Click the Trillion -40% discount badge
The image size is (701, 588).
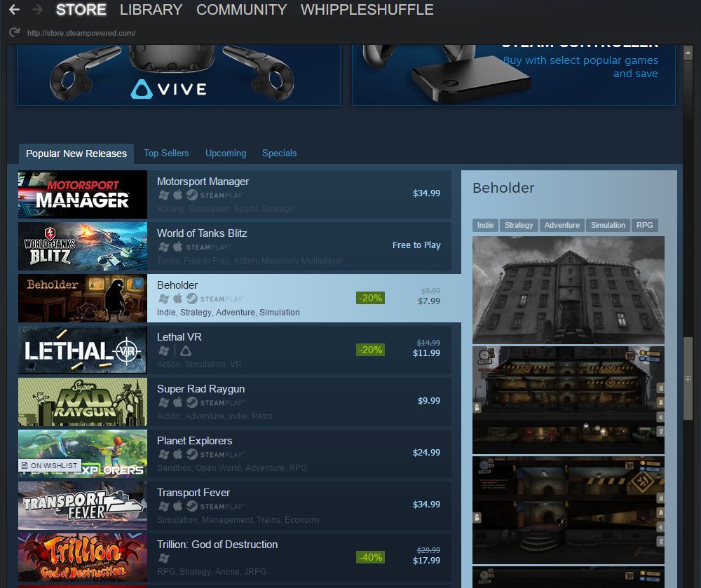tap(371, 557)
